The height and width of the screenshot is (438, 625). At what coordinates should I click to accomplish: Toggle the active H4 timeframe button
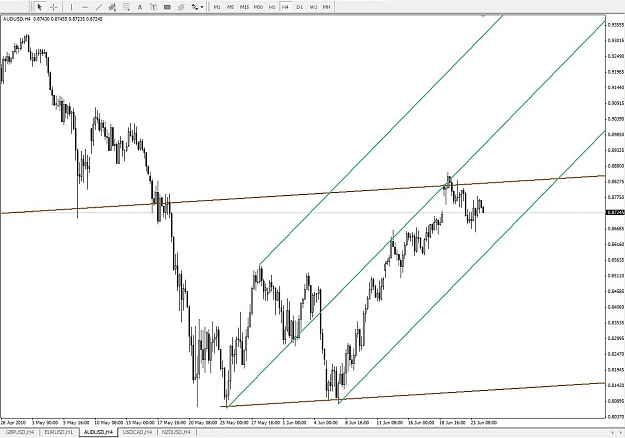(285, 7)
